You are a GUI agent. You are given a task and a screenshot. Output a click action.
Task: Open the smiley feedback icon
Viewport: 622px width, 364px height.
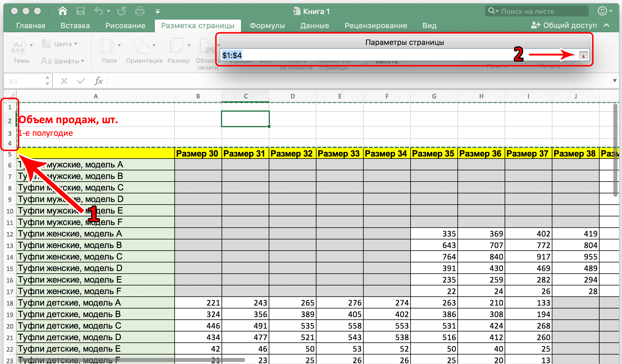tap(602, 11)
